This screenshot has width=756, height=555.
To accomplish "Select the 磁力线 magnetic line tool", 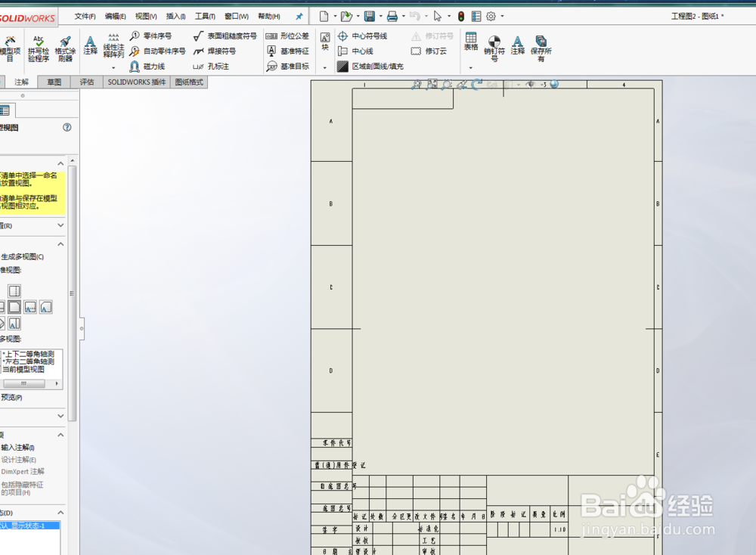I will 147,66.
